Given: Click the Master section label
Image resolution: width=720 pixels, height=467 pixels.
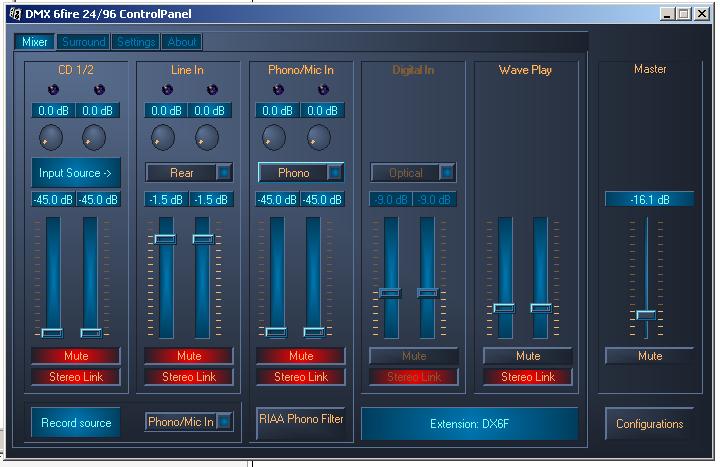Looking at the screenshot, I should pos(650,69).
